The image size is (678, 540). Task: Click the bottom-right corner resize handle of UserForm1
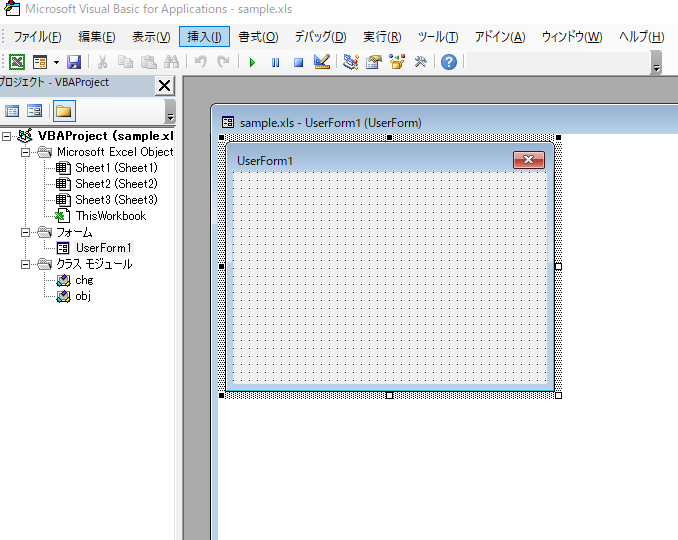(558, 395)
